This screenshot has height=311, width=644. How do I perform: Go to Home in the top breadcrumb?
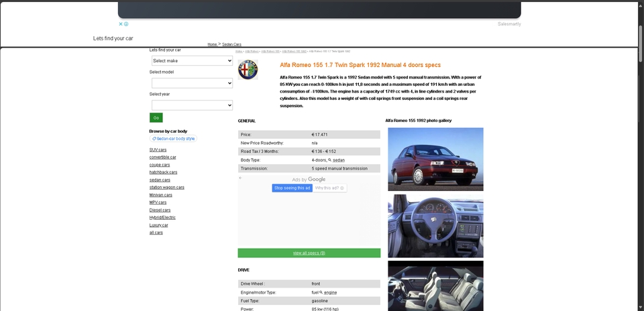click(213, 44)
